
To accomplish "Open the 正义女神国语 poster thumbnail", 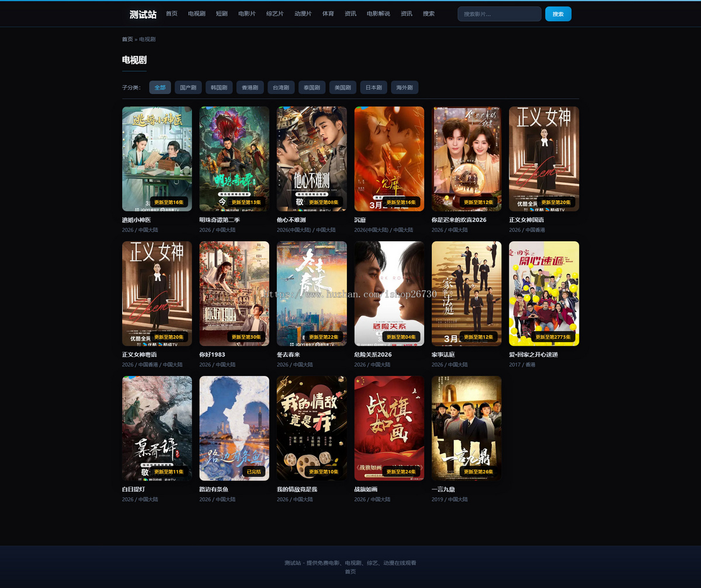I will click(x=544, y=159).
